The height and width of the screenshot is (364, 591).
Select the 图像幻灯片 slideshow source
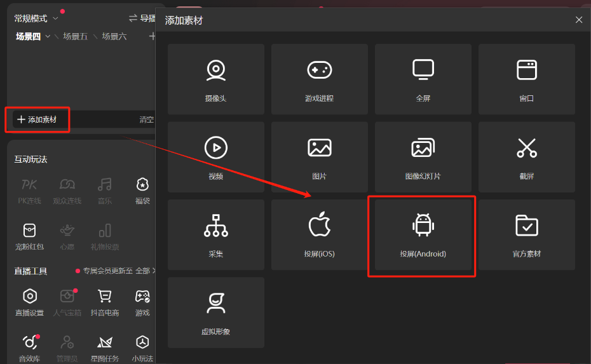[423, 157]
